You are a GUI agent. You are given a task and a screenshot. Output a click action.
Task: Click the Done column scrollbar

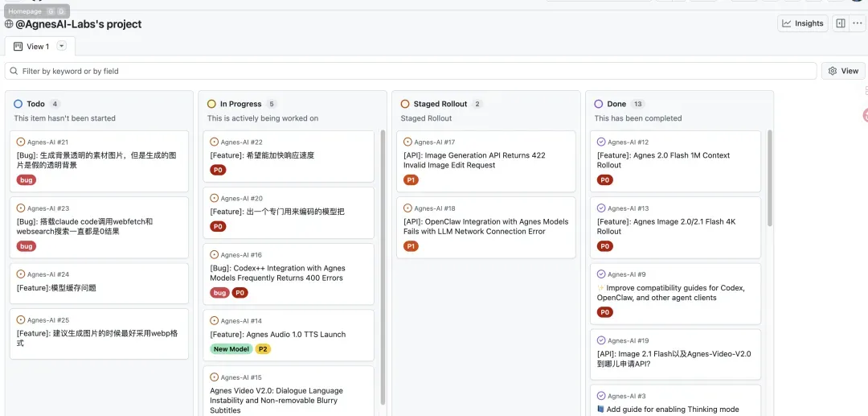[769, 179]
